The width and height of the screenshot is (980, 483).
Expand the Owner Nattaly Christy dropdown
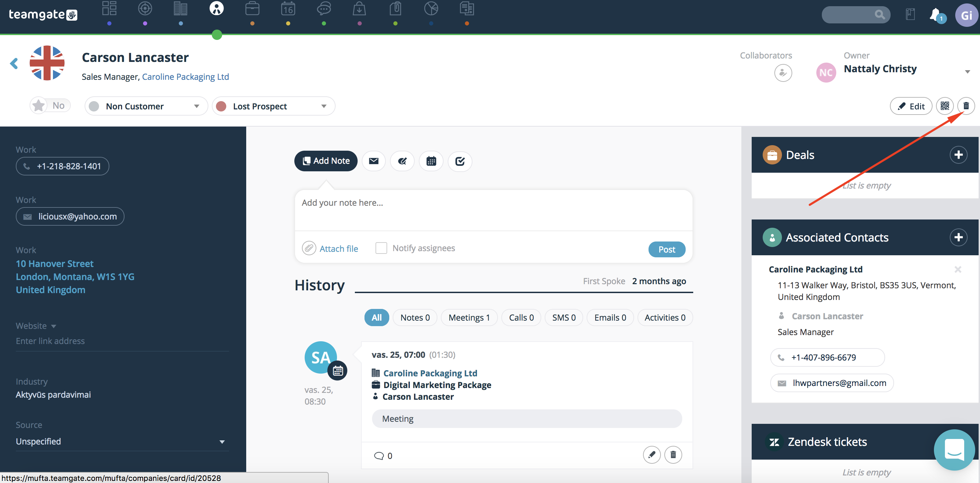(x=967, y=72)
